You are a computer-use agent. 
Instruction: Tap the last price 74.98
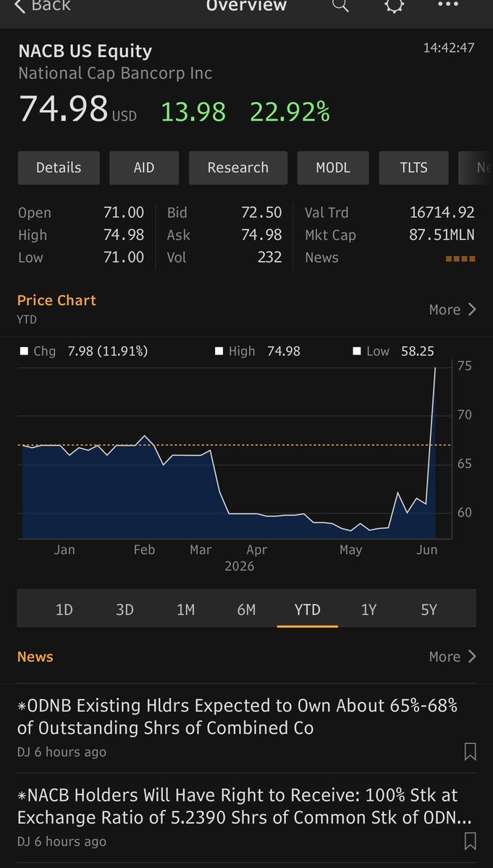(64, 110)
